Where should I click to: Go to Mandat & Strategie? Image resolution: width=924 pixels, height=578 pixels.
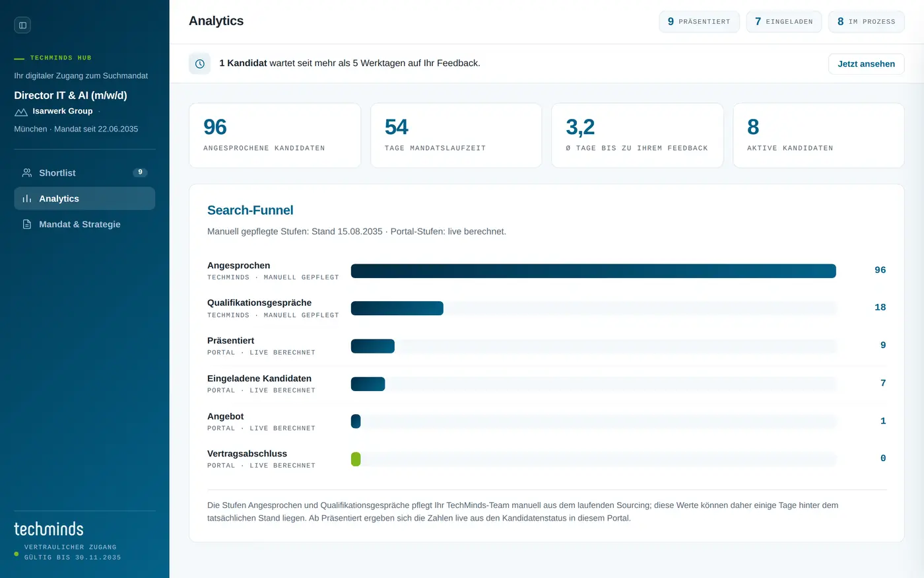[x=84, y=225]
